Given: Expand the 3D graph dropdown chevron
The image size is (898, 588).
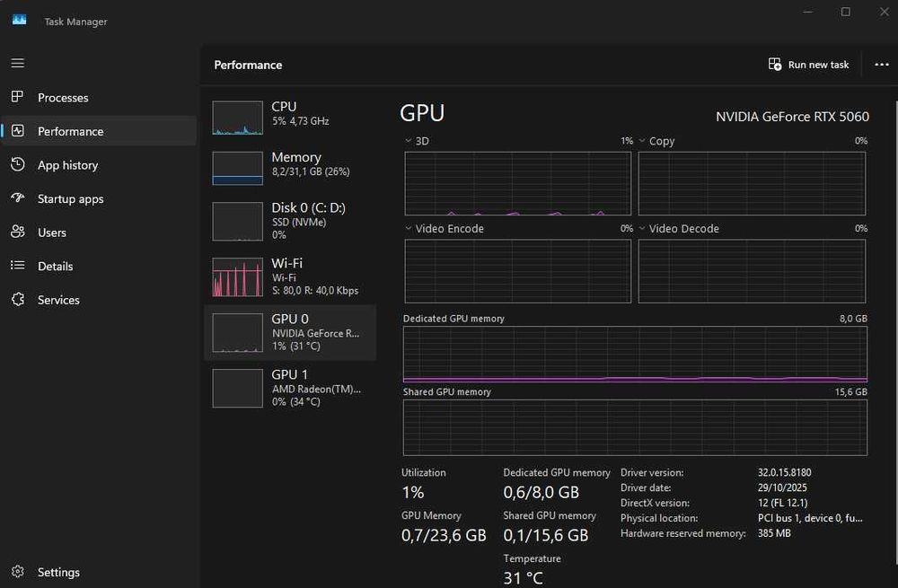Looking at the screenshot, I should pos(409,141).
